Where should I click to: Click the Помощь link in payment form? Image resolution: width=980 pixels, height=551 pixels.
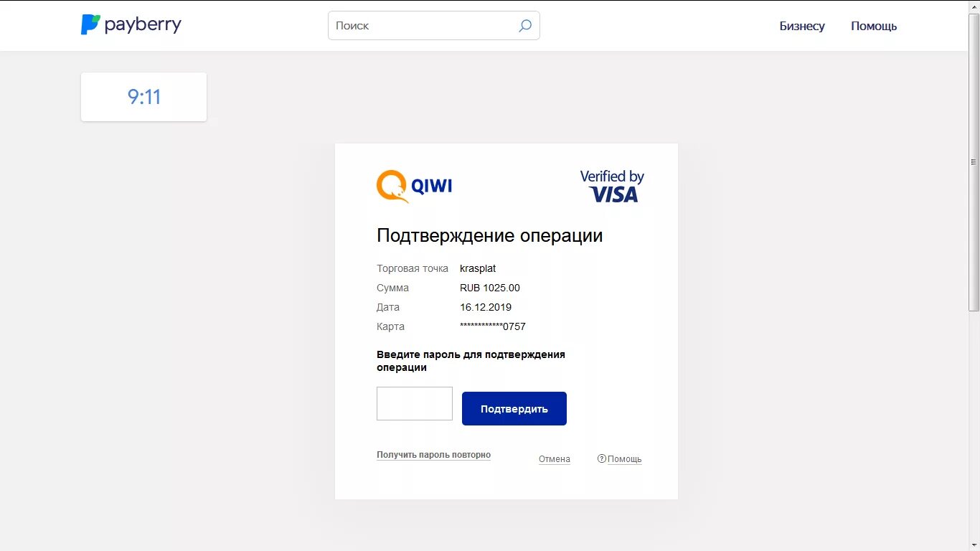click(625, 459)
